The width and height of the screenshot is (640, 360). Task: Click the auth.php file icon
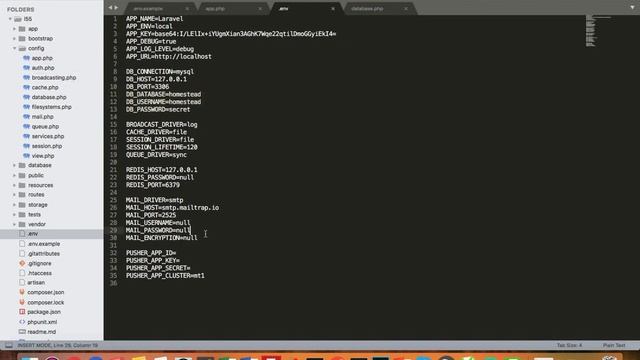coord(27,68)
